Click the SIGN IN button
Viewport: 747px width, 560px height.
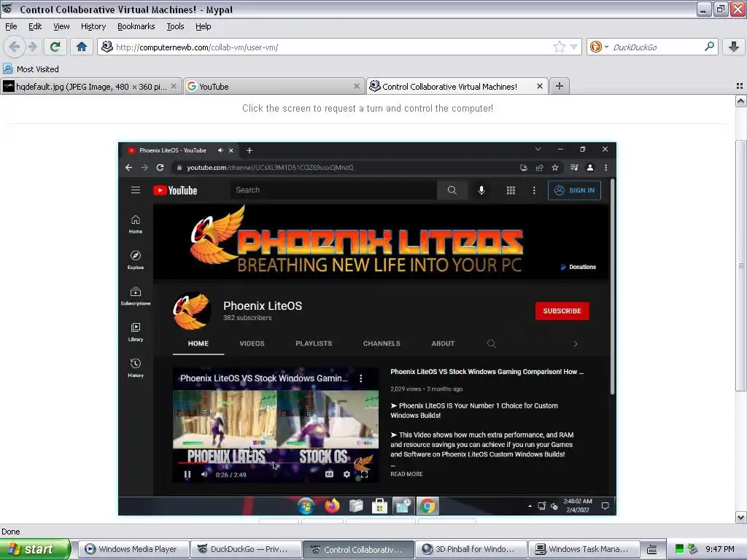(x=574, y=190)
